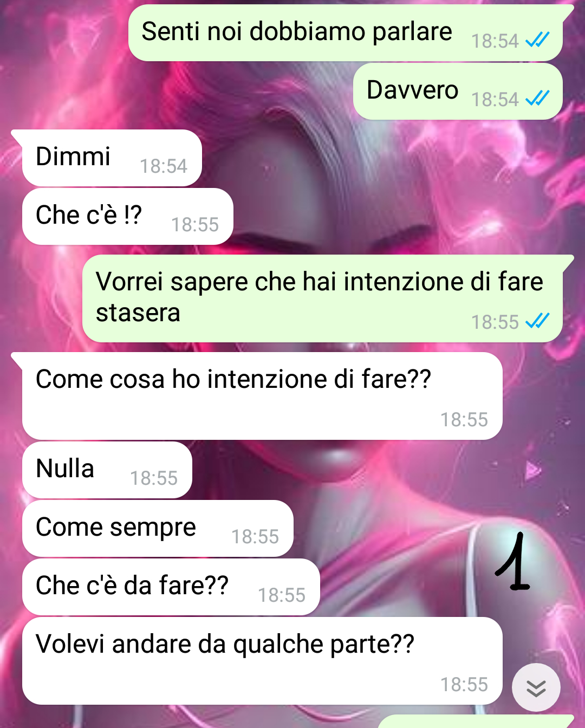Tap the handwritten number 1 annotation
This screenshot has width=585, height=728.
point(513,562)
